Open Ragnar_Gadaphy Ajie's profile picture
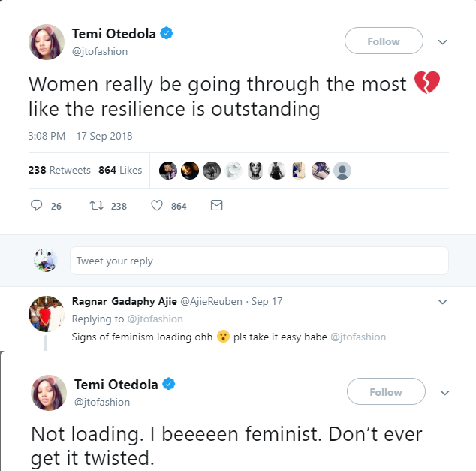The image size is (476, 471). click(46, 313)
